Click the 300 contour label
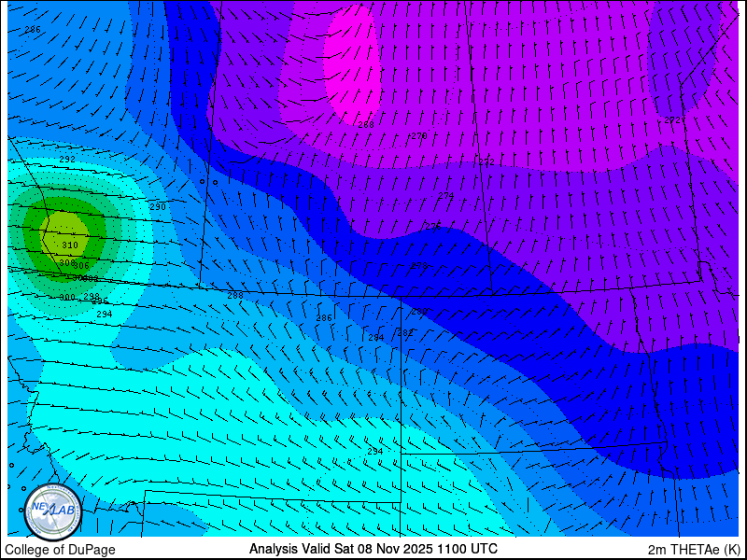The height and width of the screenshot is (560, 747). [67, 297]
